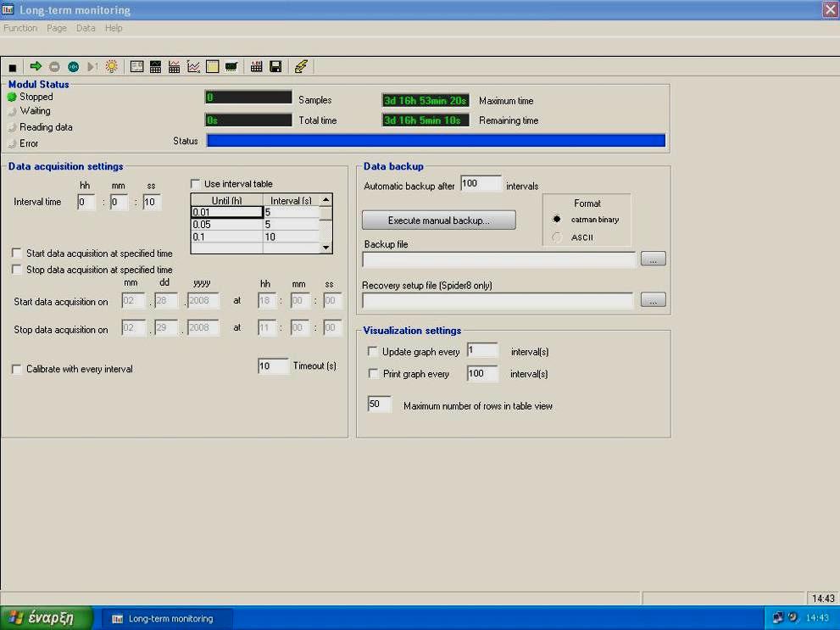Image resolution: width=840 pixels, height=630 pixels.
Task: Open the έναρξη Start button
Action: [x=47, y=618]
